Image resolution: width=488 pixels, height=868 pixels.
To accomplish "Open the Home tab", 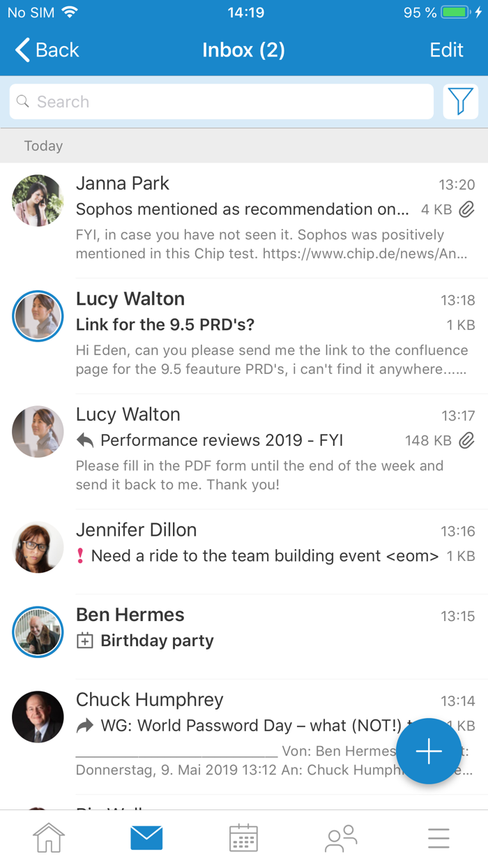I will coord(49,838).
